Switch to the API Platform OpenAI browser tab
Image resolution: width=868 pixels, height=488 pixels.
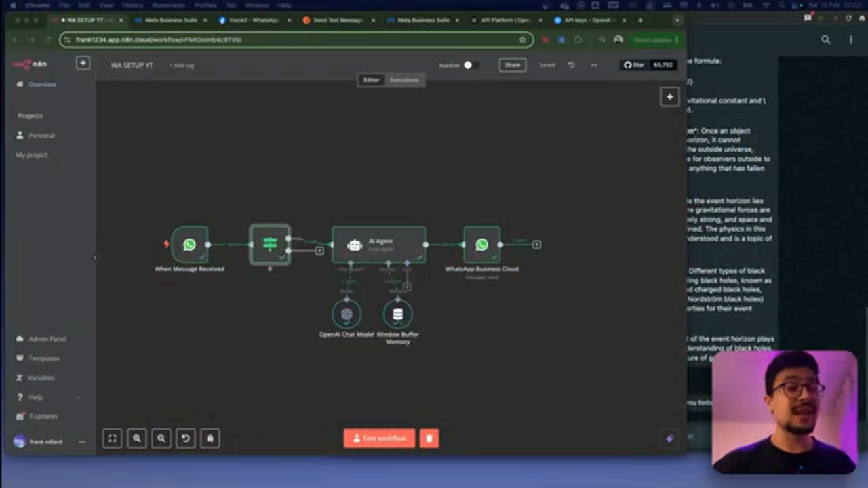coord(505,20)
